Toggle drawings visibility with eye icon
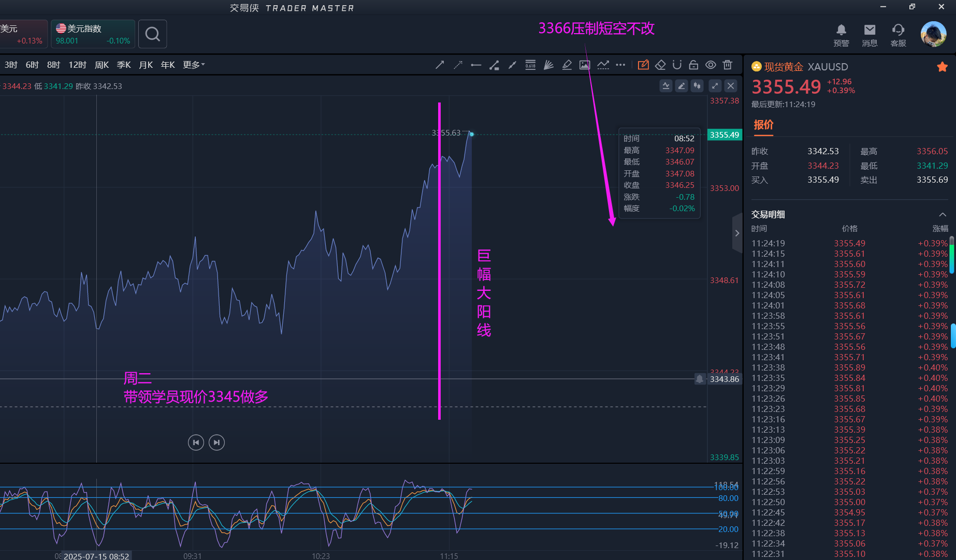The height and width of the screenshot is (560, 956). [x=711, y=65]
